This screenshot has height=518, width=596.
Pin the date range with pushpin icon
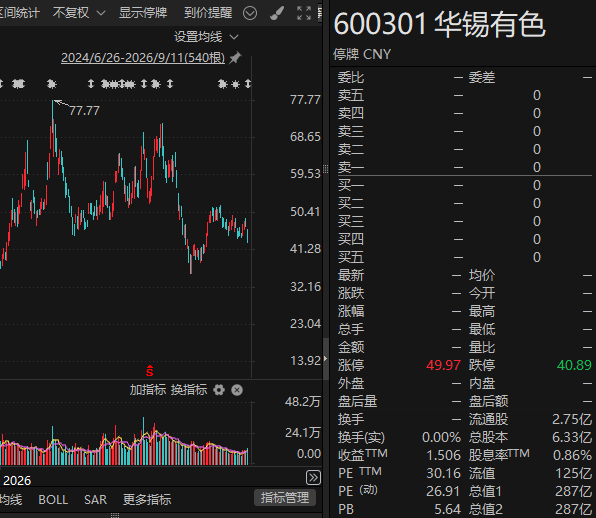(x=235, y=58)
